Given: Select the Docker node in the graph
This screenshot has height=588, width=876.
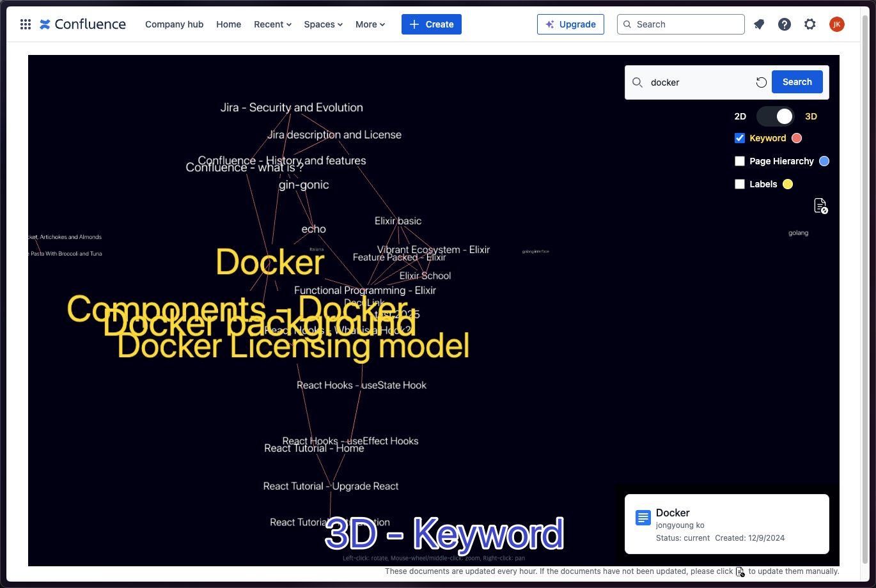Looking at the screenshot, I should [x=270, y=262].
